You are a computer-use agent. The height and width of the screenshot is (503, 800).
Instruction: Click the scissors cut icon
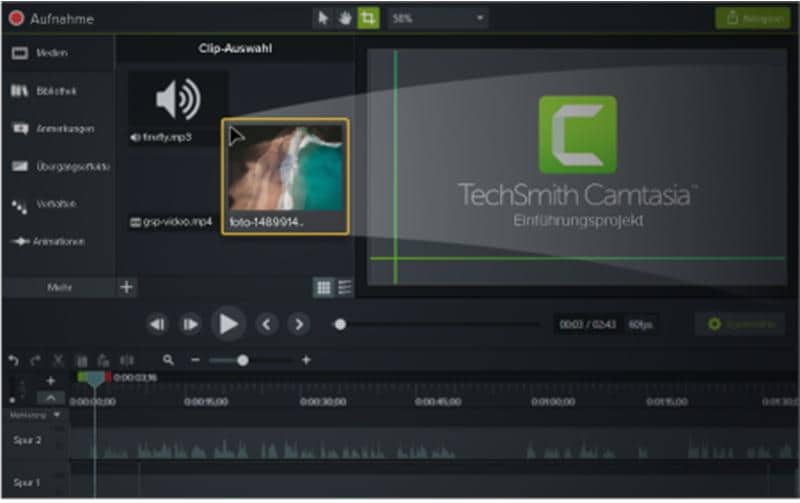pyautogui.click(x=58, y=360)
